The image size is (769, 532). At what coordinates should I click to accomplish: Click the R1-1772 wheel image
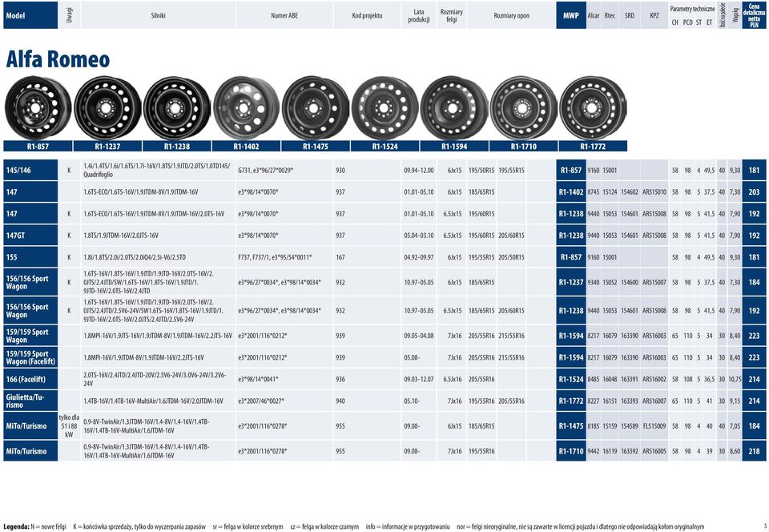point(593,108)
